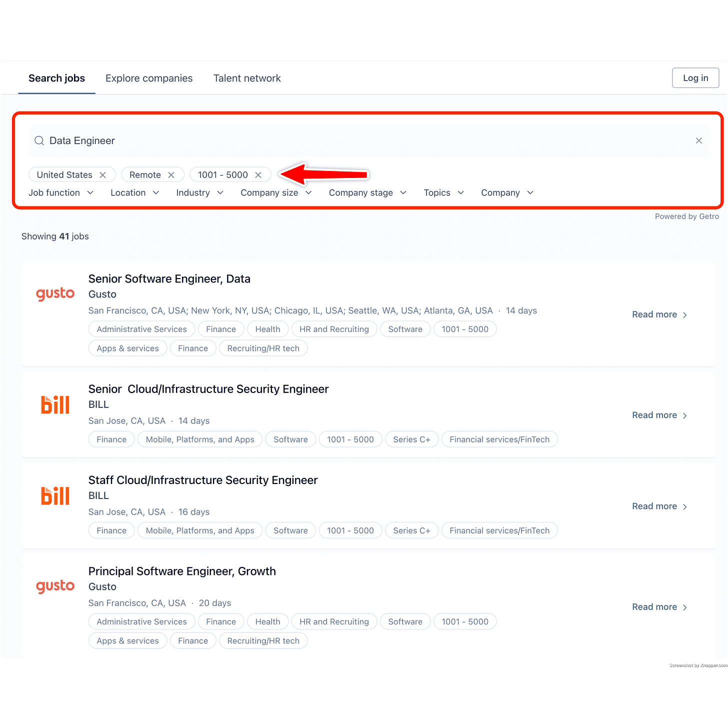
Task: Remove the Remote filter chip
Action: point(171,174)
